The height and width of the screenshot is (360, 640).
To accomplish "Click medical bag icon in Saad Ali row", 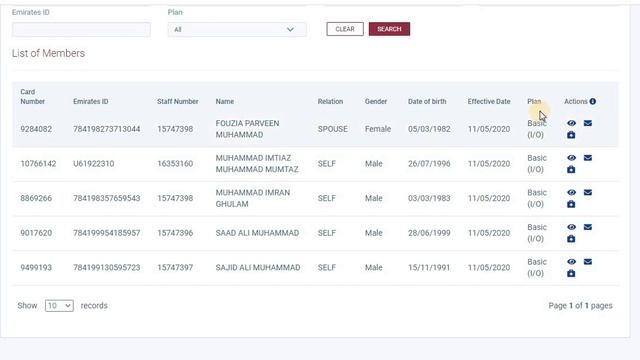I will coord(571,239).
